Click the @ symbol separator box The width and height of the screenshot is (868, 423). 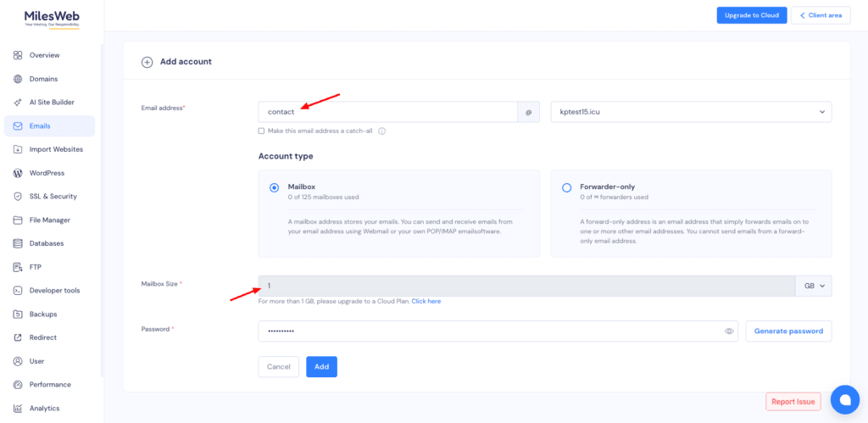pyautogui.click(x=529, y=112)
